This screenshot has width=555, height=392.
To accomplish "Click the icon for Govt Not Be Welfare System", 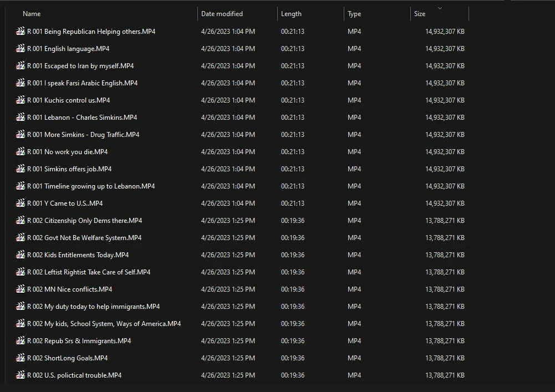I will (x=21, y=238).
